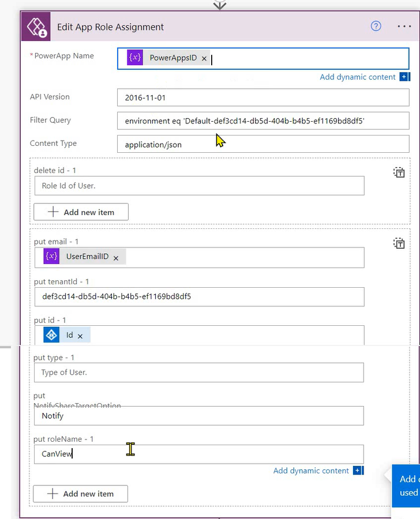This screenshot has width=420, height=519.
Task: Click the put type Type of User field
Action: [198, 373]
